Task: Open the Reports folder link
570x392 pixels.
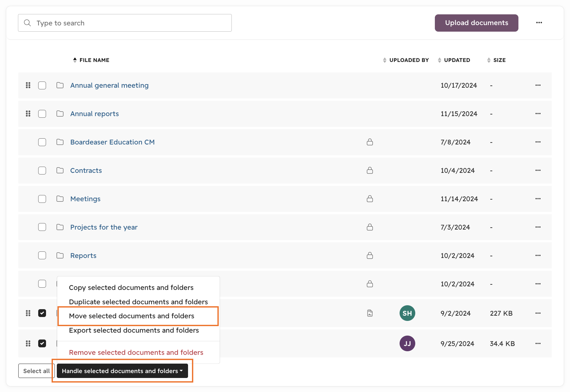Action: pyautogui.click(x=83, y=256)
